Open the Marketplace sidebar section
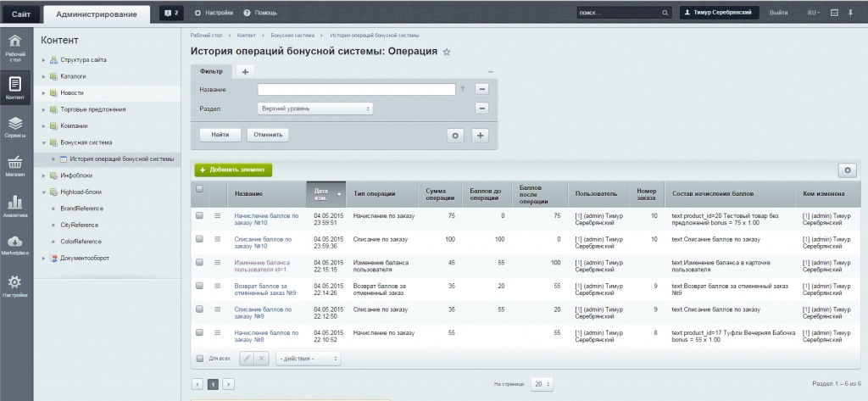Image resolution: width=868 pixels, height=401 pixels. pyautogui.click(x=14, y=244)
